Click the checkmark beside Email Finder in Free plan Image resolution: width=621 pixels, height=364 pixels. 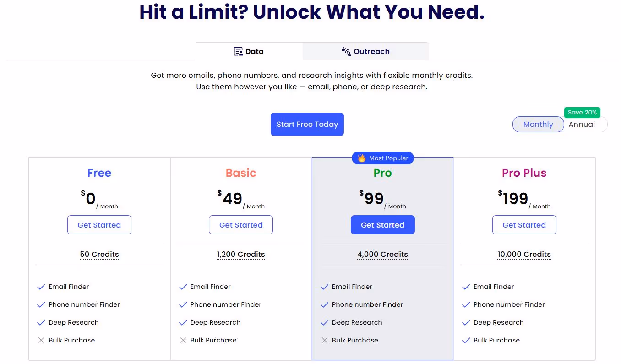[40, 287]
